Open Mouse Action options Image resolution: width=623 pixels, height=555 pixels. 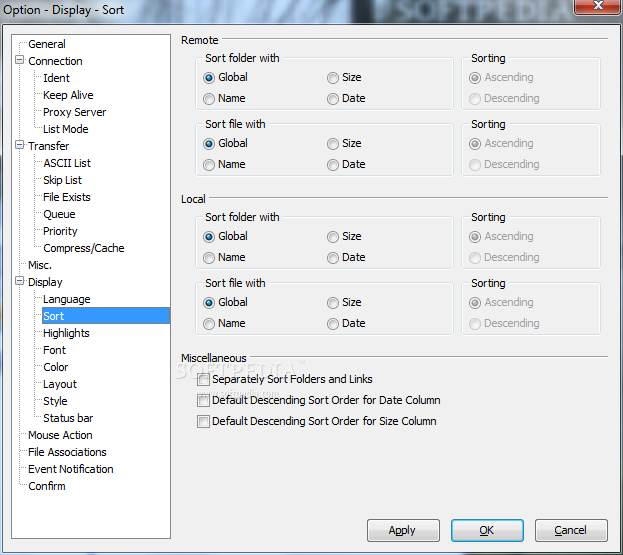coord(60,435)
